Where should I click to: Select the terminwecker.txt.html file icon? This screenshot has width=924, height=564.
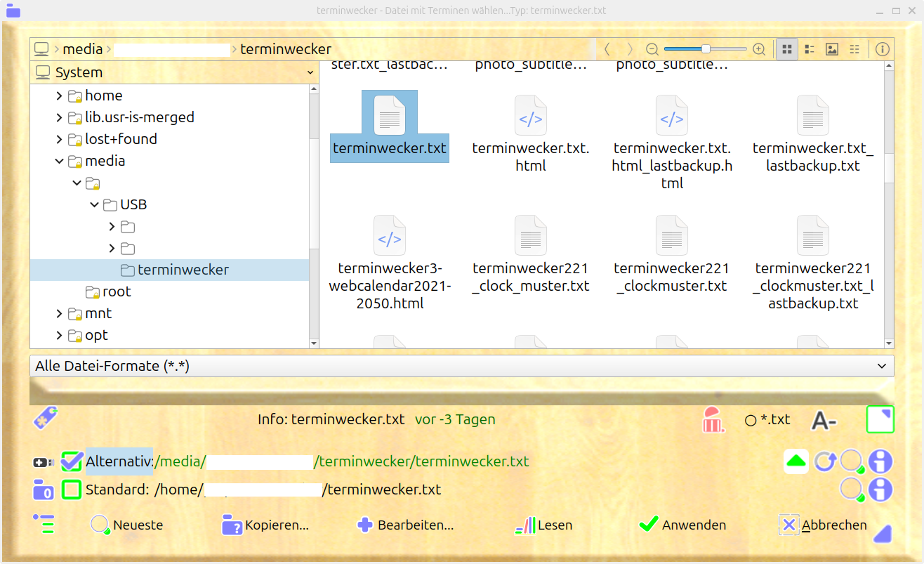[530, 115]
